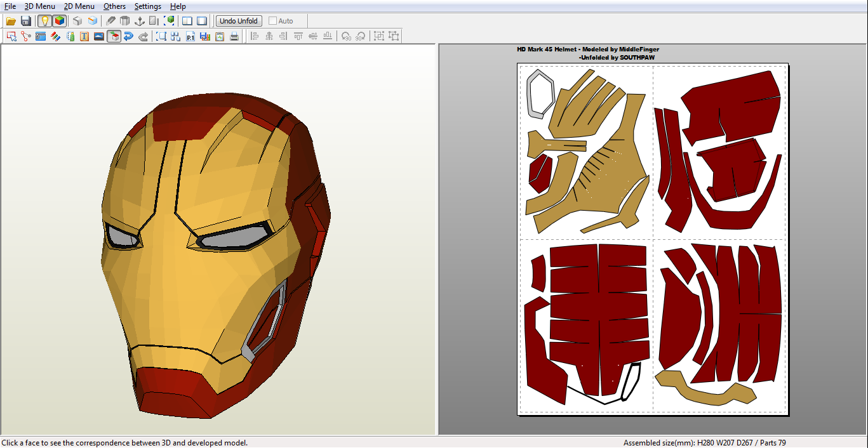The image size is (868, 448).
Task: Click the light blue cube toolbar icon
Action: tap(93, 21)
